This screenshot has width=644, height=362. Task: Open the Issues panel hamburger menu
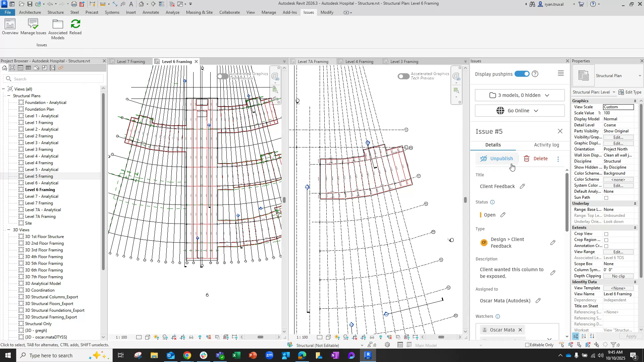pyautogui.click(x=560, y=74)
